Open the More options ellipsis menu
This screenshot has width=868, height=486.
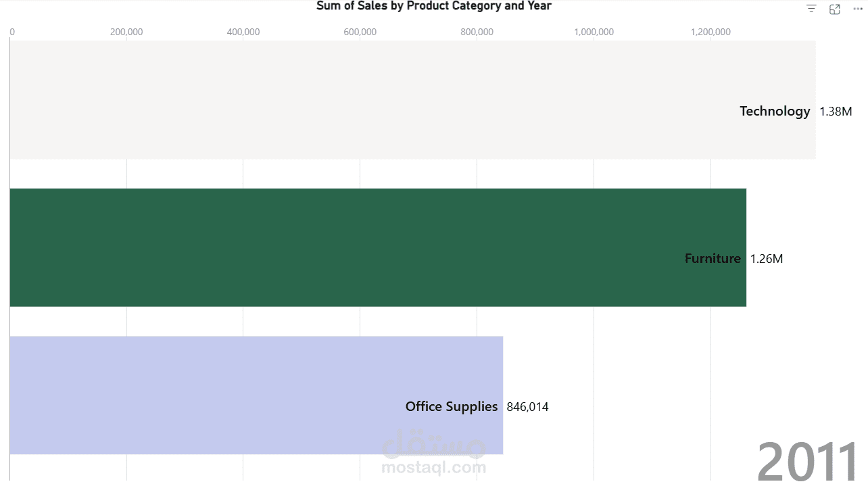tap(858, 9)
